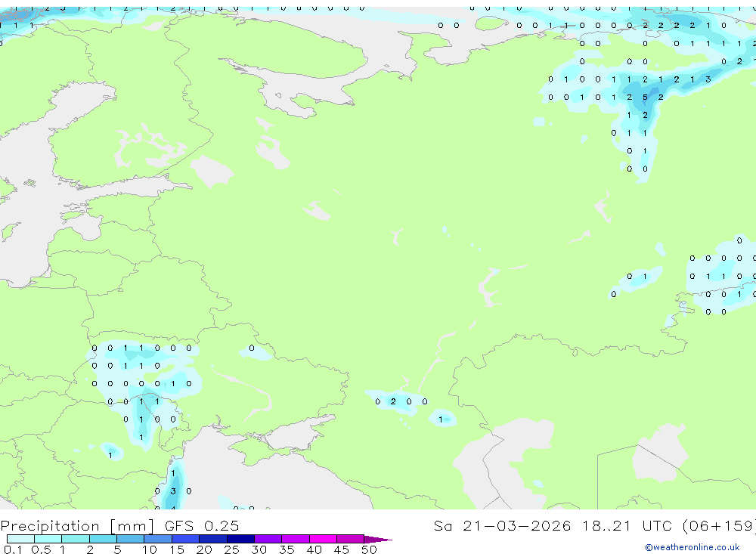Select the 30–35 mm violet swatch
Image resolution: width=756 pixels, height=554 pixels.
pyautogui.click(x=268, y=539)
